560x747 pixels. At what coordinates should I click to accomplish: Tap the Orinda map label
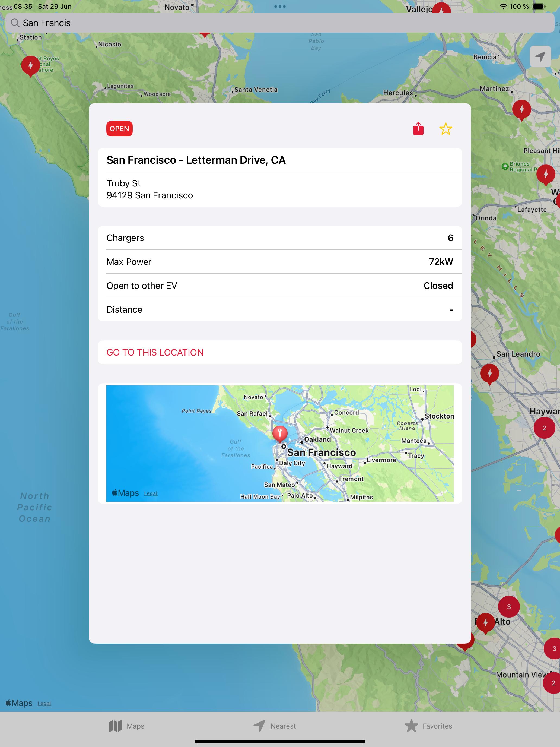coord(486,218)
